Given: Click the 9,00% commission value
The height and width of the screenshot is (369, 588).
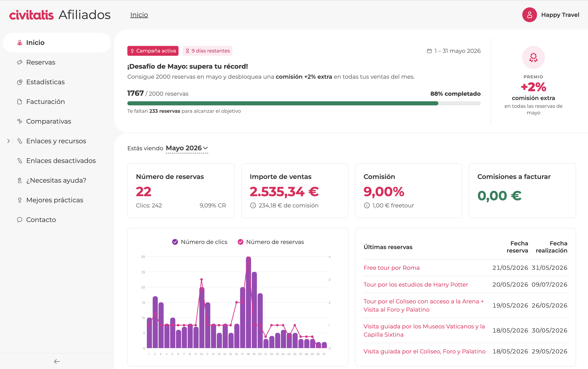Looking at the screenshot, I should pyautogui.click(x=384, y=192).
